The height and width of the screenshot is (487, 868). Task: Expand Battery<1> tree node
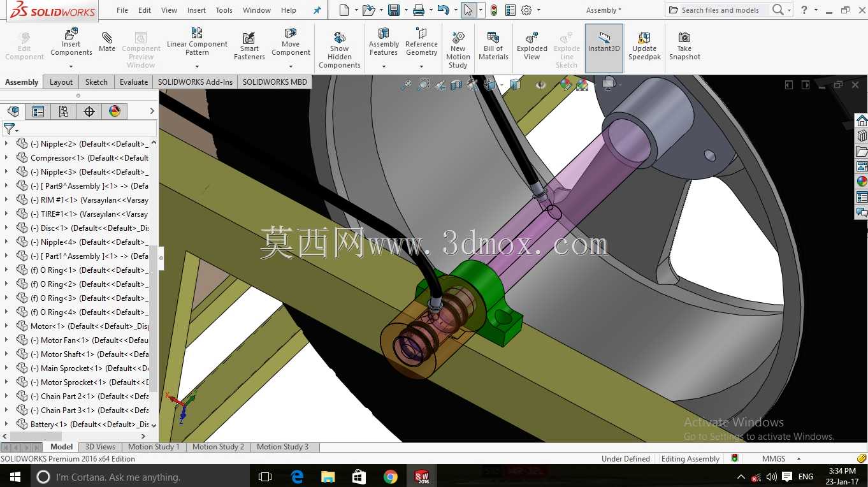coord(6,425)
